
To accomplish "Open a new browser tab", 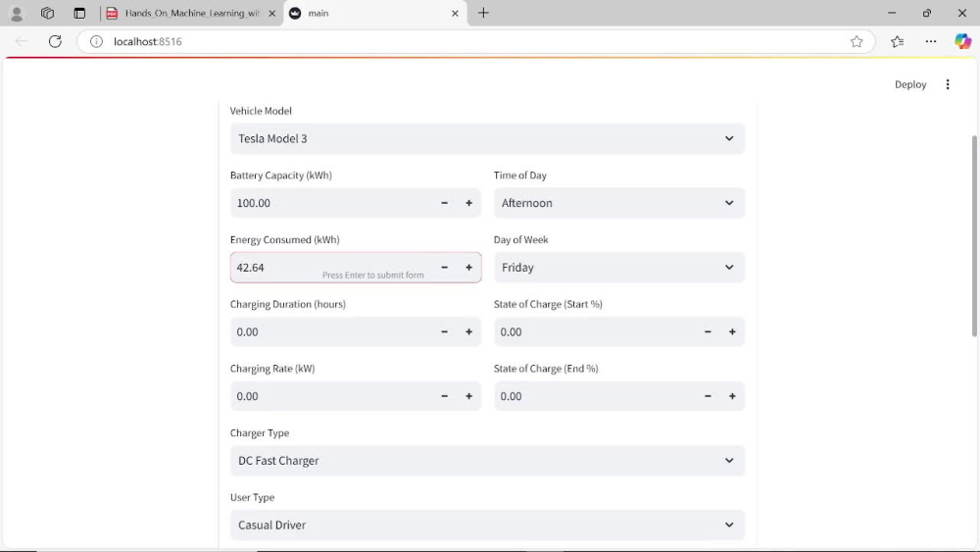I will 483,13.
